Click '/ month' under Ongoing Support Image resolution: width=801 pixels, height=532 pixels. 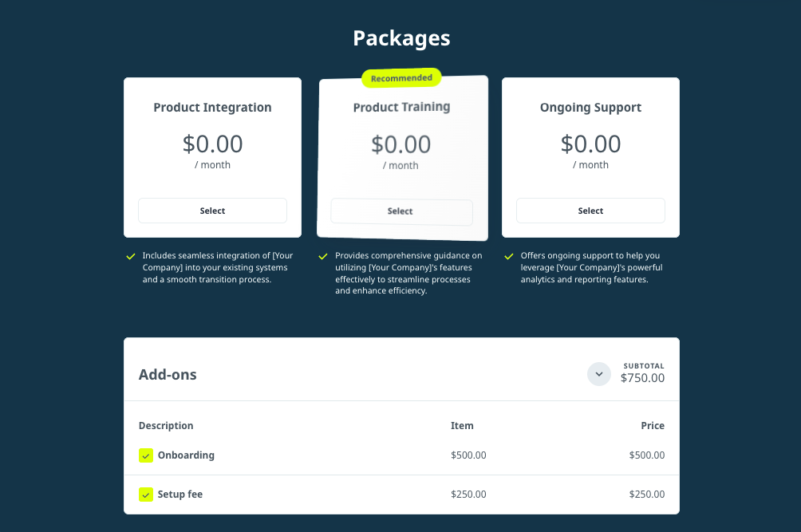(590, 165)
